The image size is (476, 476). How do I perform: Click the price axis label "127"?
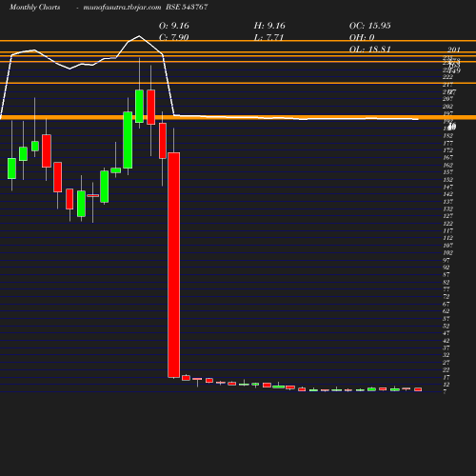pyautogui.click(x=448, y=216)
